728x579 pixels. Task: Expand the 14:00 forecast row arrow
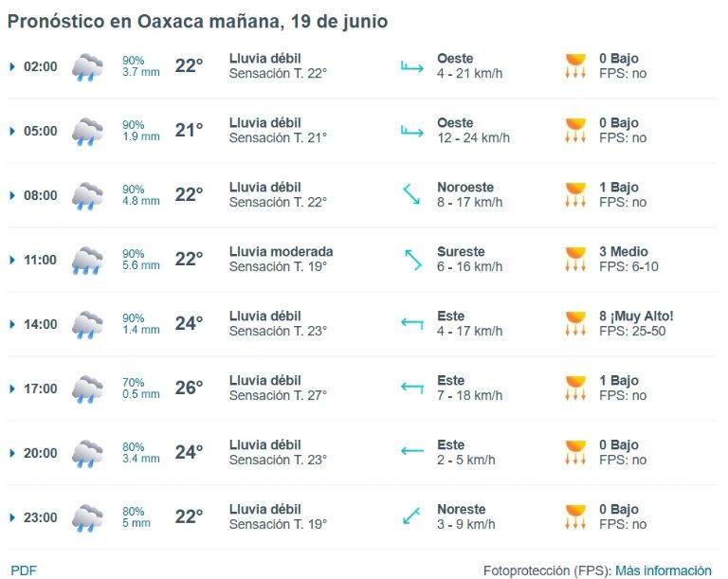point(12,324)
